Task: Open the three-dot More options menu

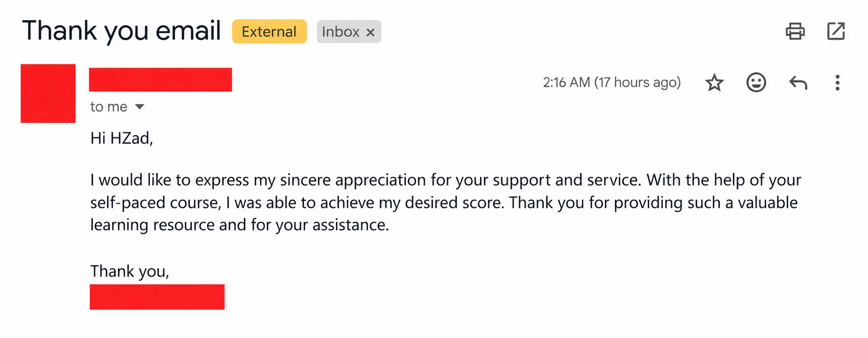Action: [837, 83]
